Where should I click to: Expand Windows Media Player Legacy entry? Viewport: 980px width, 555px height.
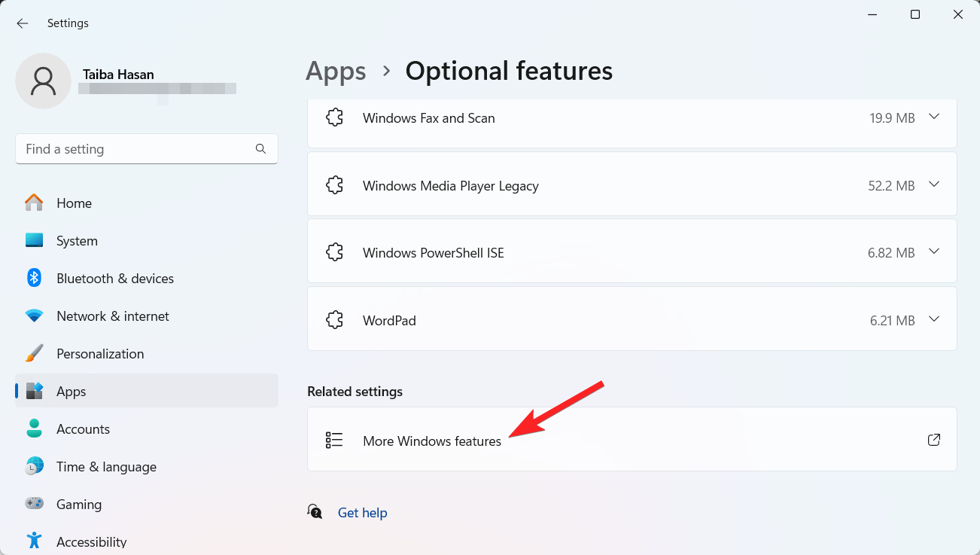934,184
